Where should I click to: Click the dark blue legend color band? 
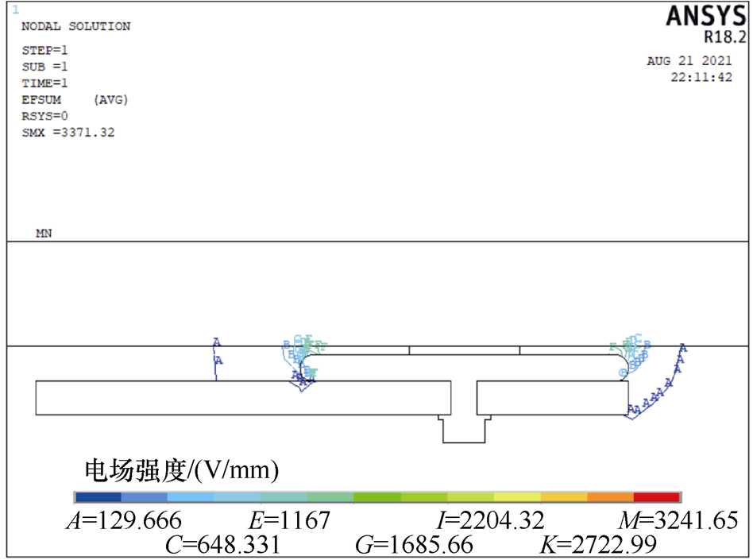click(x=98, y=497)
